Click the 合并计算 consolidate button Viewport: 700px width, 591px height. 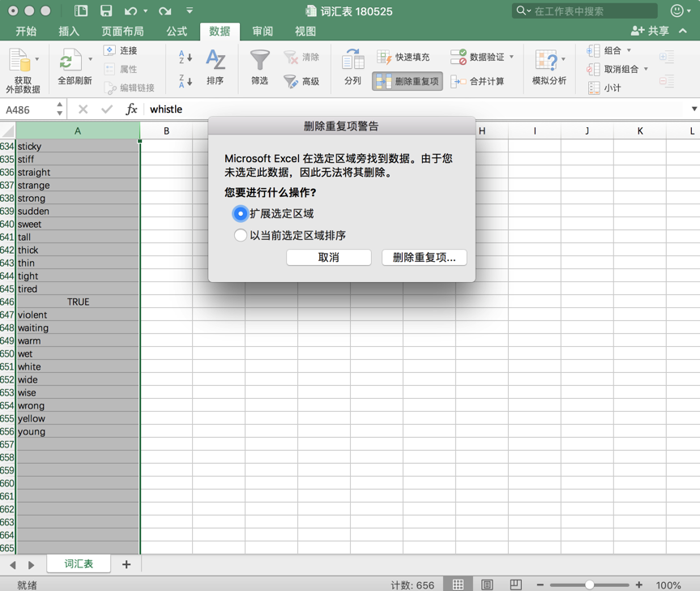pyautogui.click(x=477, y=81)
